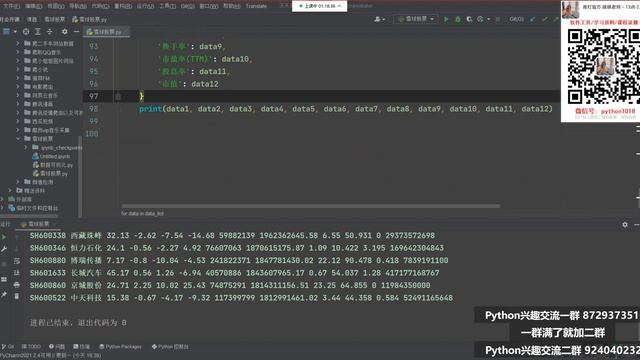The width and height of the screenshot is (640, 360).
Task: Commit changes with the green checkmark icon
Action: pyautogui.click(x=544, y=19)
